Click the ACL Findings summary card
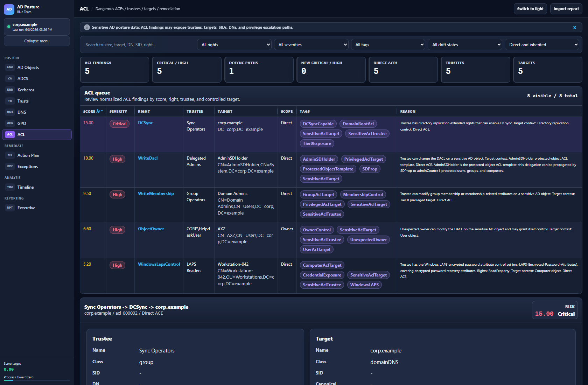 coord(114,70)
